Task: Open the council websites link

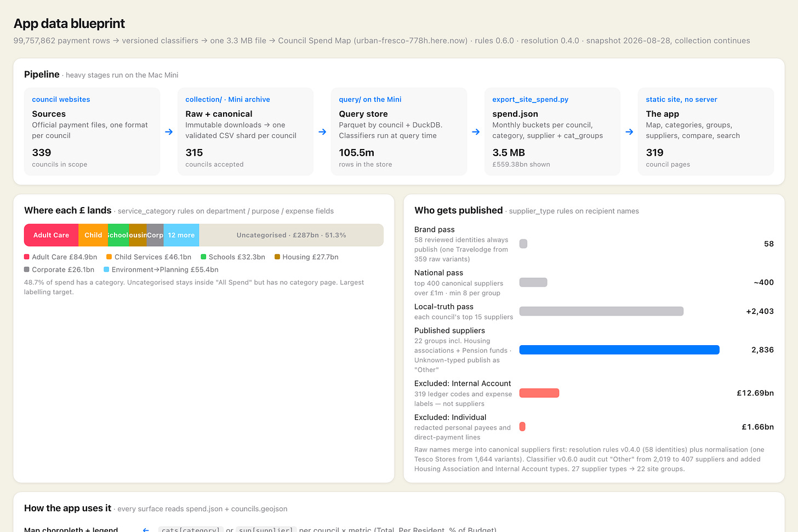Action: pyautogui.click(x=61, y=99)
